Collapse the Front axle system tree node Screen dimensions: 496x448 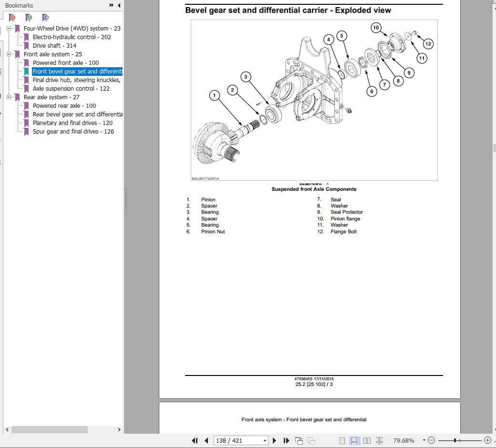(9, 54)
